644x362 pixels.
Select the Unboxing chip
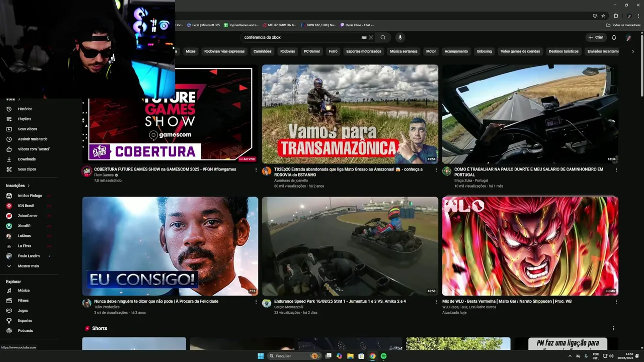pos(484,51)
